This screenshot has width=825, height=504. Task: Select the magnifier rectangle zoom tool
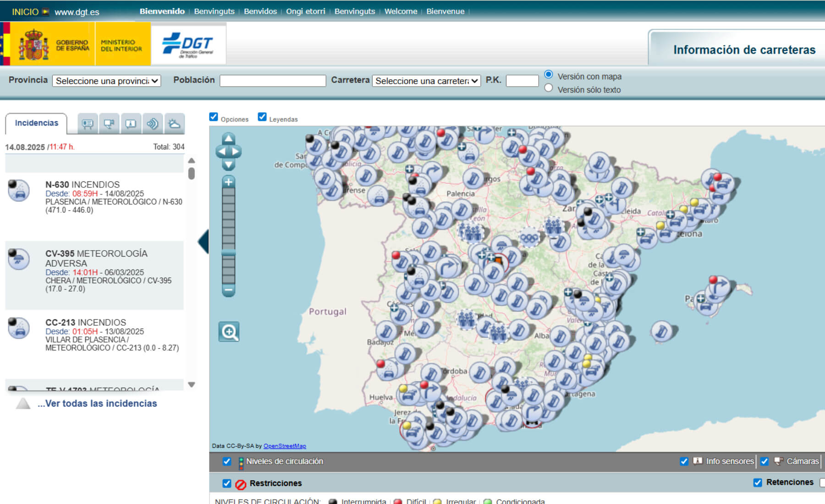(228, 332)
